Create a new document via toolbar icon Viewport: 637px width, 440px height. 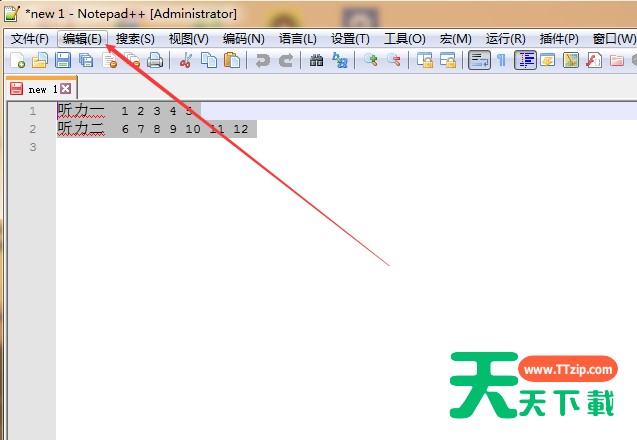tap(17, 61)
